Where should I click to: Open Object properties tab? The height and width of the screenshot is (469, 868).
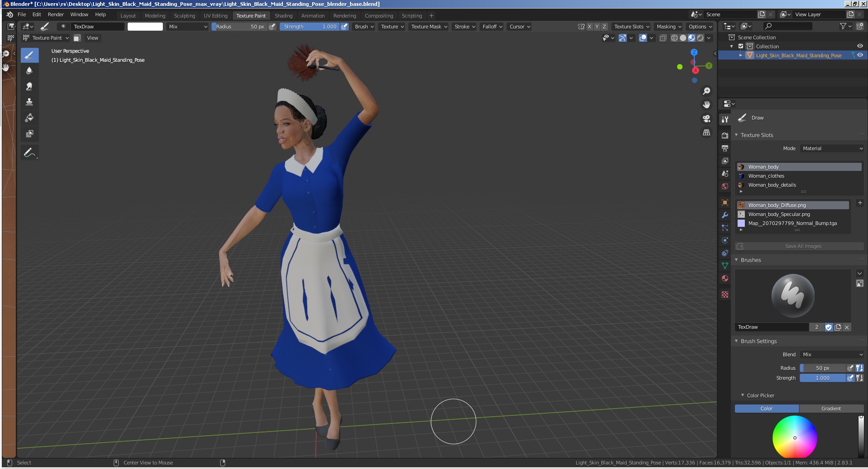(725, 202)
